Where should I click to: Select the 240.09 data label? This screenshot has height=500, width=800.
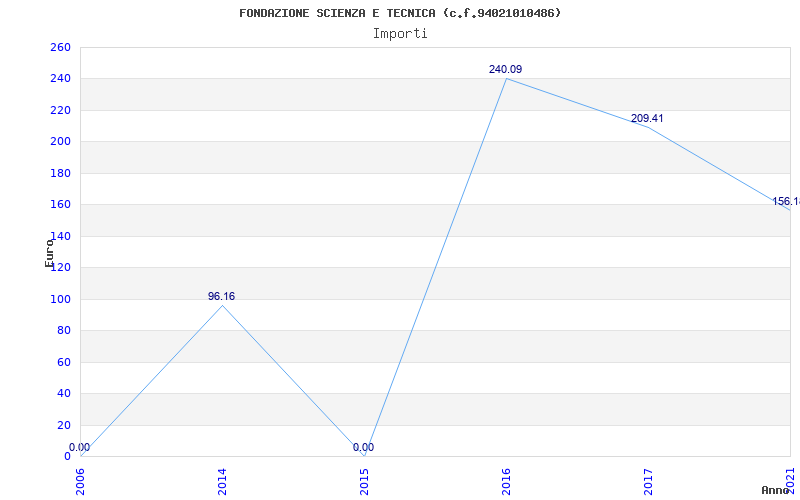coord(505,69)
